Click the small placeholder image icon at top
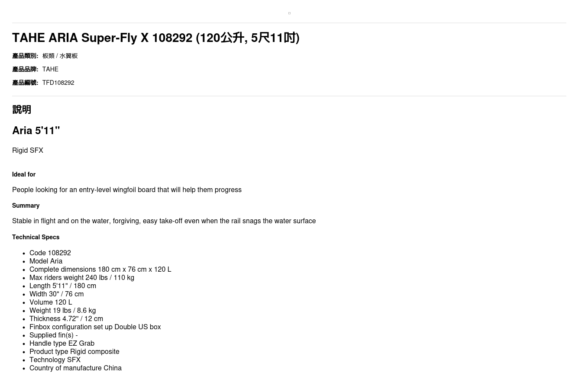This screenshot has width=575, height=392. coord(289,13)
